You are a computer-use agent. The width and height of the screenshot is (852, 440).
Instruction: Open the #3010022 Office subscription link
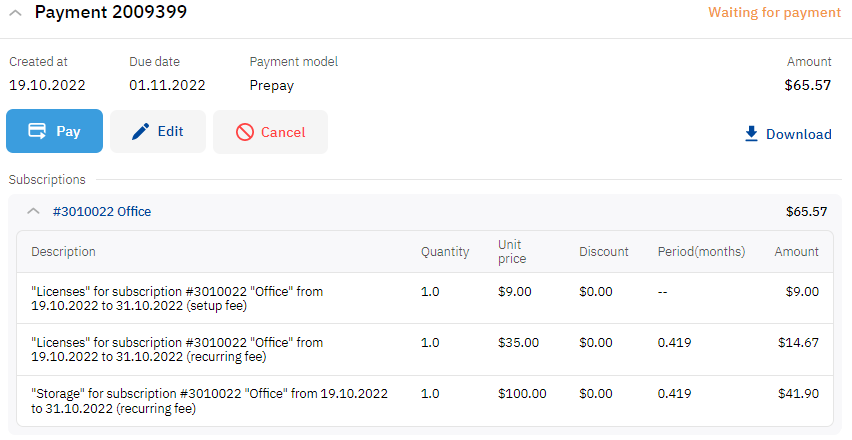(102, 211)
